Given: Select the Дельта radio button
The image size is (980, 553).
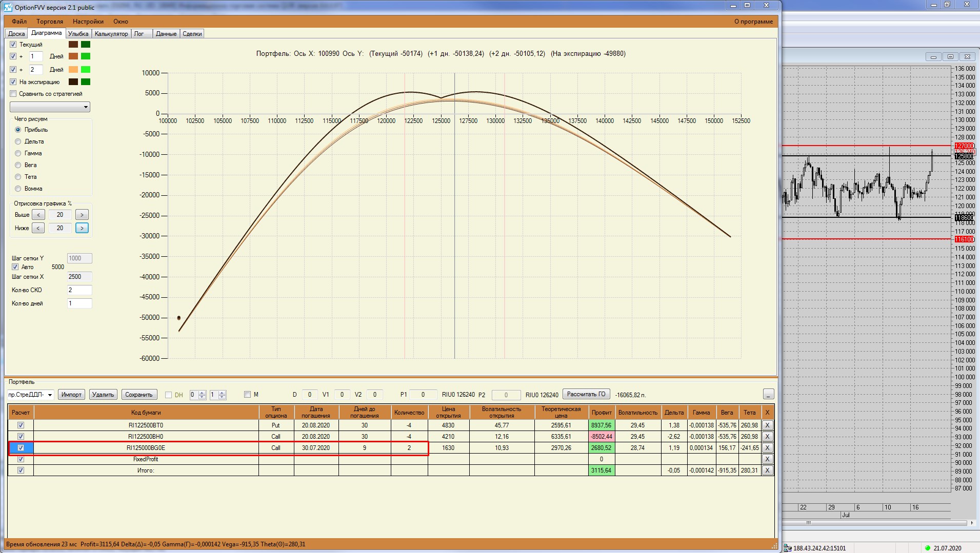Looking at the screenshot, I should click(x=18, y=141).
